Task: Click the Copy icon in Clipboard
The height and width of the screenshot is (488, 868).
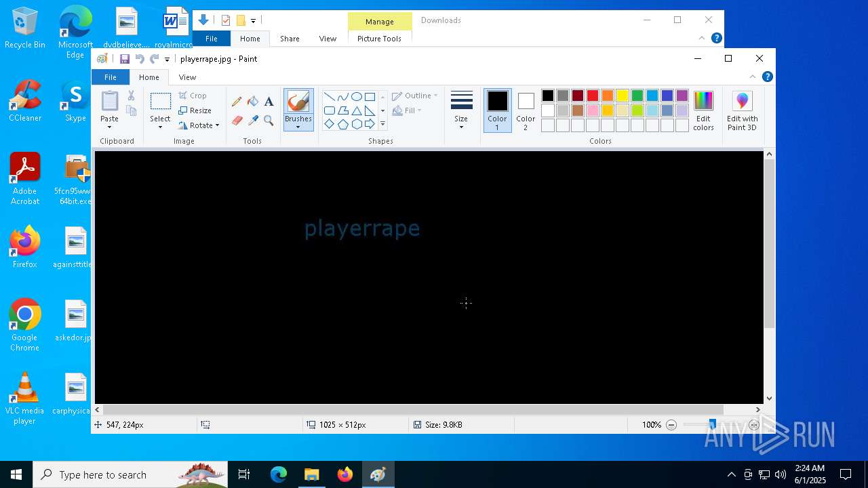Action: click(x=132, y=110)
